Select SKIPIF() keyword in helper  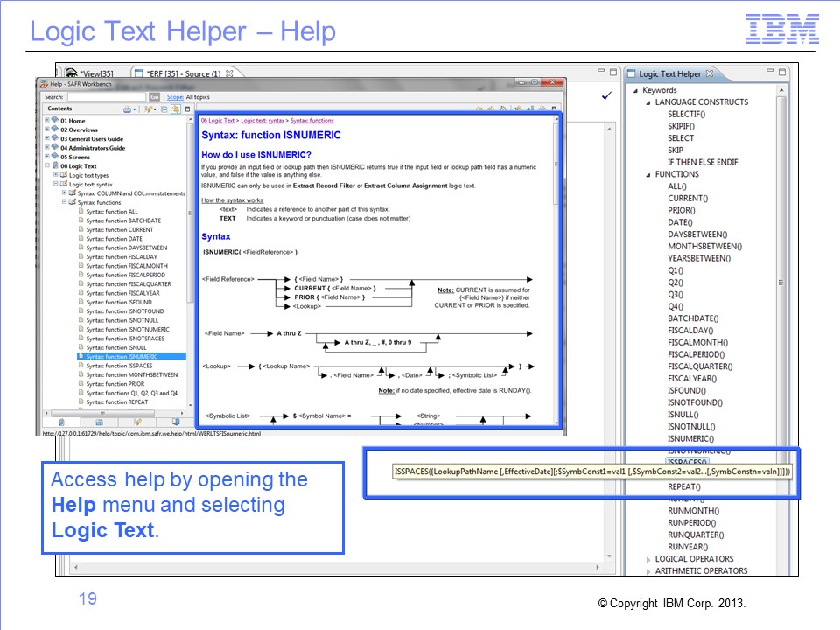pos(681,126)
